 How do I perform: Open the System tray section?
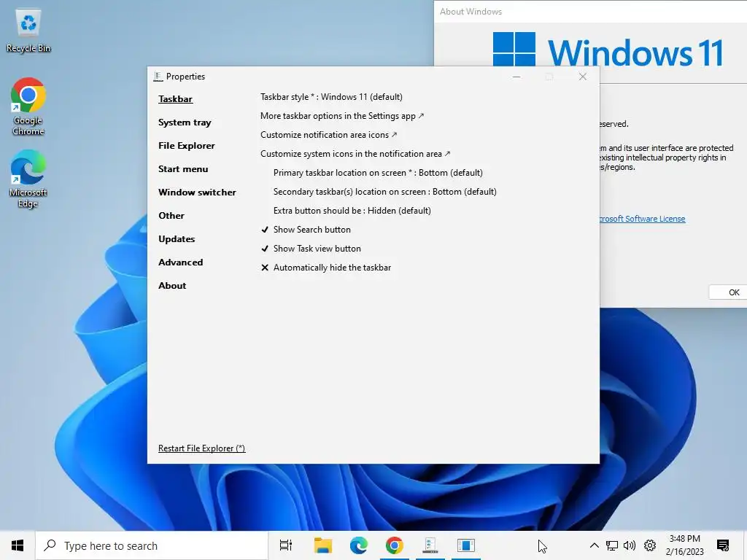[x=185, y=122]
